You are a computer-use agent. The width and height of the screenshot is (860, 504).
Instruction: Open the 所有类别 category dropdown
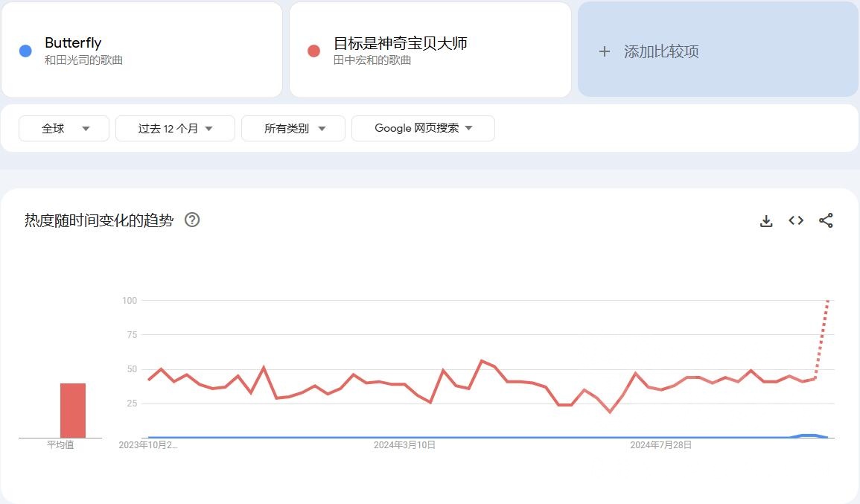coord(293,128)
